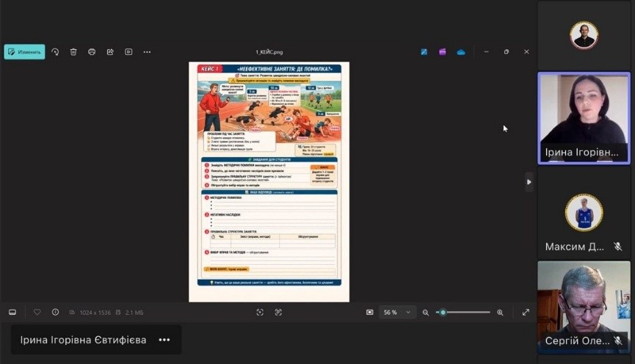
Task: Click muted microphone icon of Максим Д...
Action: point(617,247)
